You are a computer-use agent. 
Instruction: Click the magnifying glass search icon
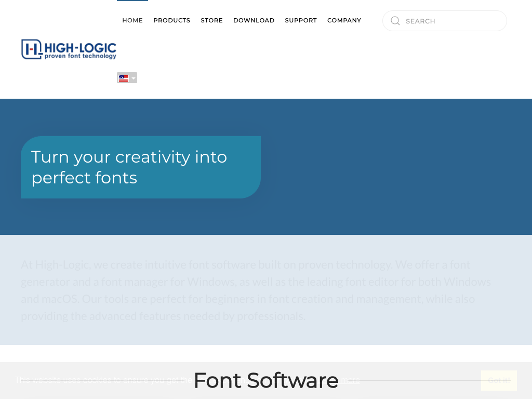(395, 21)
